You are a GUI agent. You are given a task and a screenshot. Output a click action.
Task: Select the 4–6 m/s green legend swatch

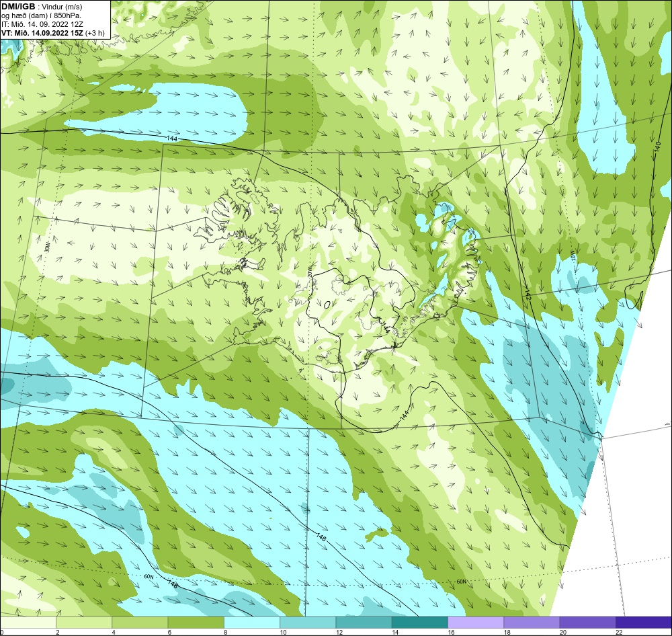click(140, 622)
